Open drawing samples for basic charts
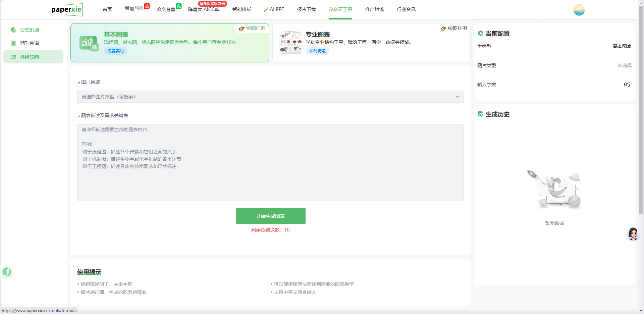 [x=252, y=29]
